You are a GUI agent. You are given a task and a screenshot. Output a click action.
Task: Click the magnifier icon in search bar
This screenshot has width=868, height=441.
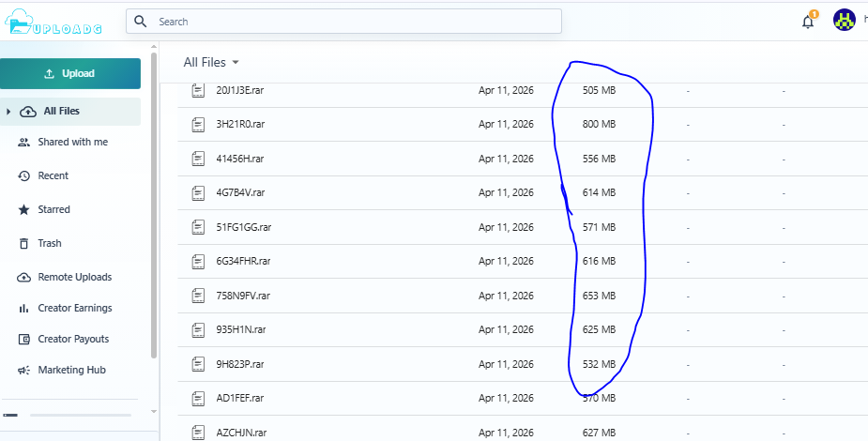[141, 22]
